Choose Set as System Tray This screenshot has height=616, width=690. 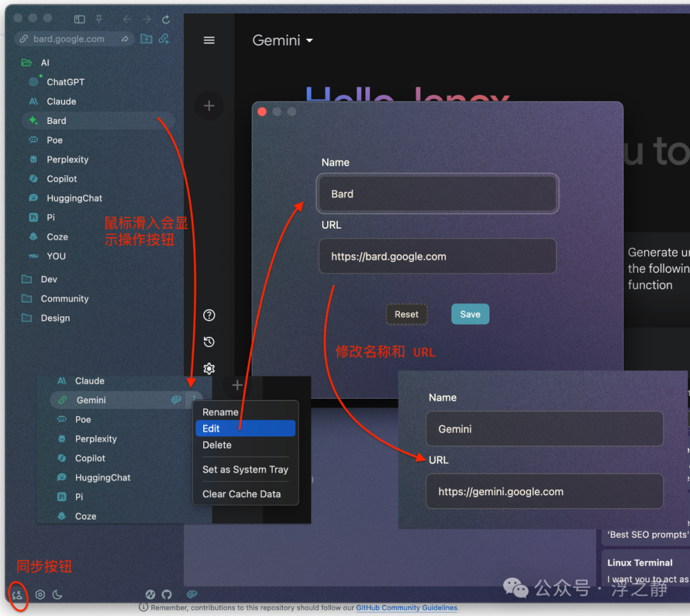(245, 470)
